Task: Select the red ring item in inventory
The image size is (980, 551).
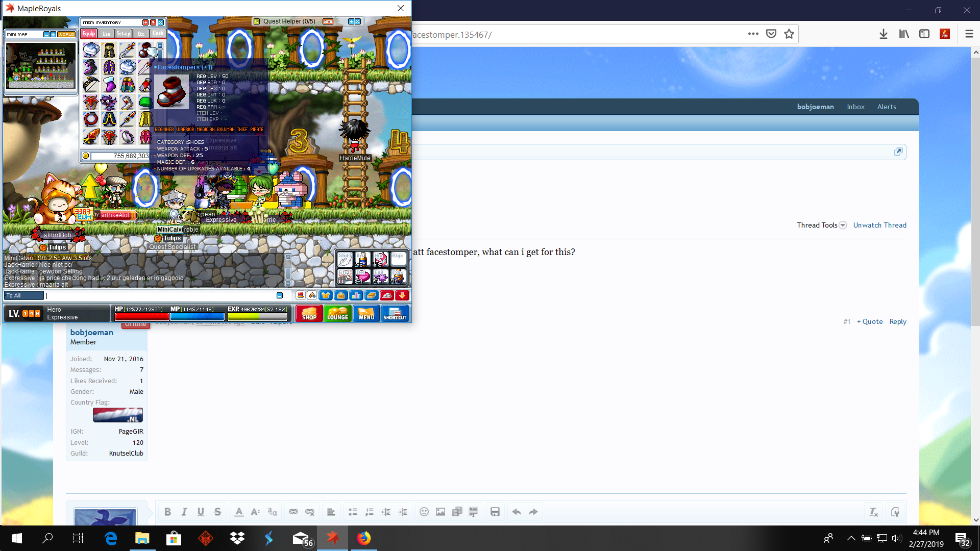Action: tap(91, 119)
